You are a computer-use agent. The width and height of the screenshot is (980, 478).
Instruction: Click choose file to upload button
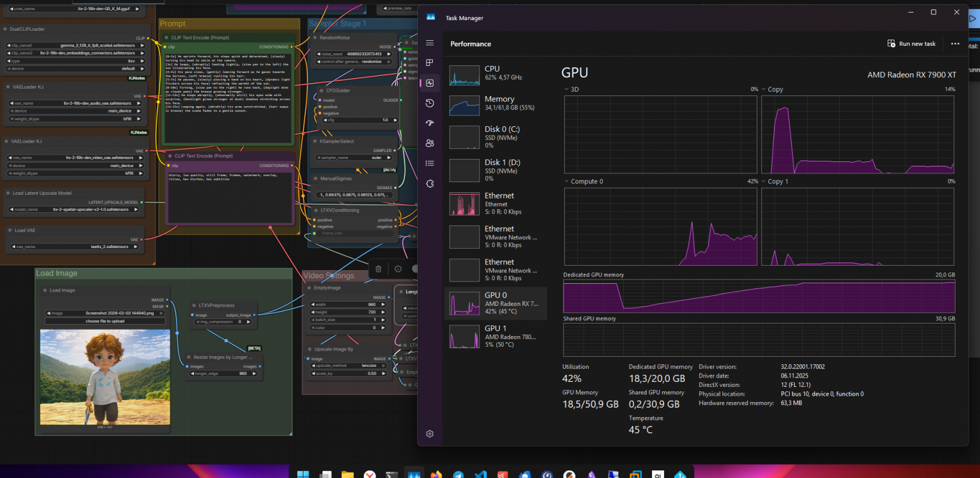[x=106, y=321]
